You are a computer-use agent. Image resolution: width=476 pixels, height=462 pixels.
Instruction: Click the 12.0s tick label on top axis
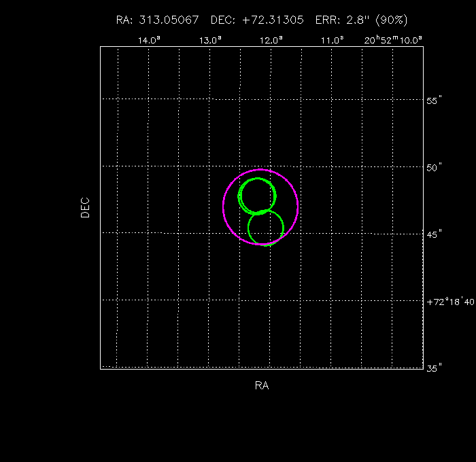click(271, 40)
